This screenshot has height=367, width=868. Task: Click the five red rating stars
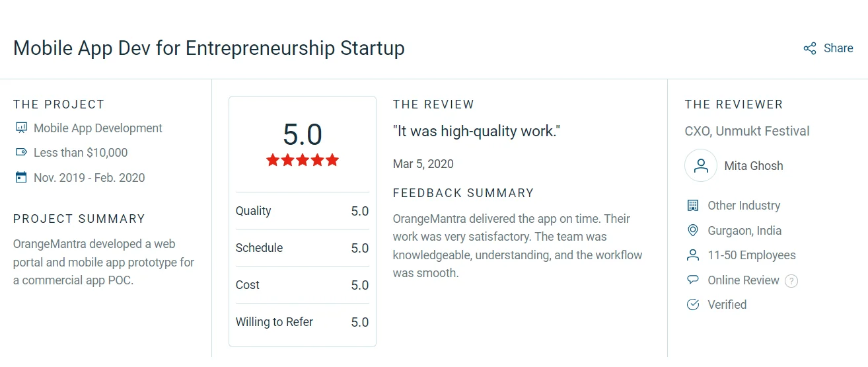(x=303, y=160)
